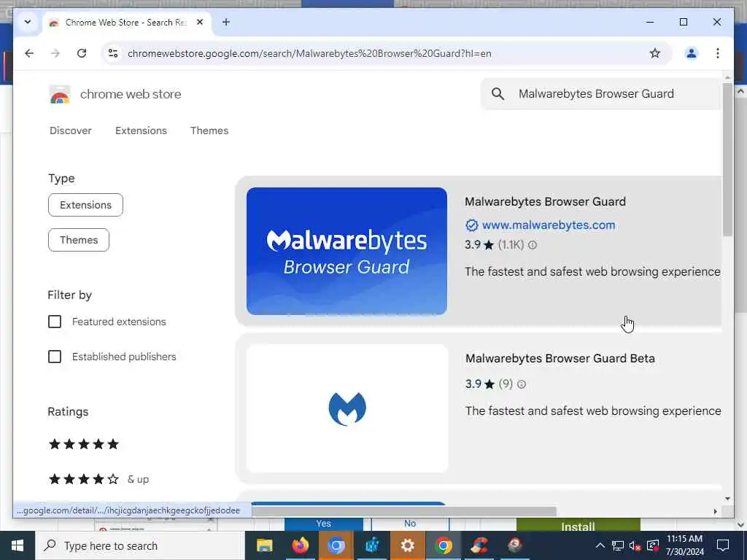This screenshot has height=560, width=747.
Task: Click the Chrome Web Store rainbow logo
Action: click(60, 95)
